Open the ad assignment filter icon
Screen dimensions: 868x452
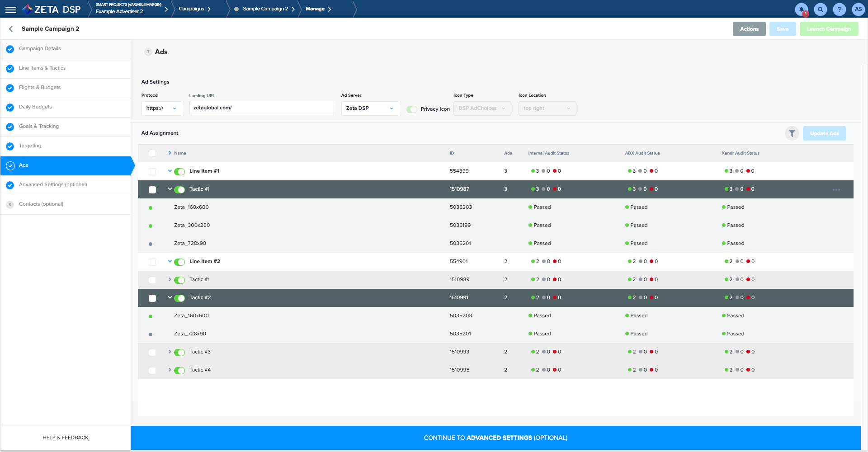click(x=792, y=133)
